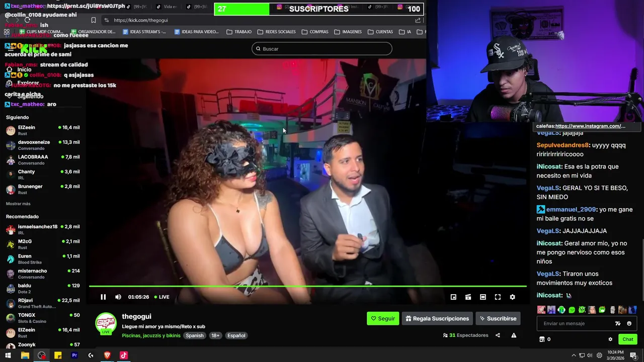This screenshot has height=362, width=644.
Task: Open the CUENTAS bookmarks folder
Action: pyautogui.click(x=380, y=32)
